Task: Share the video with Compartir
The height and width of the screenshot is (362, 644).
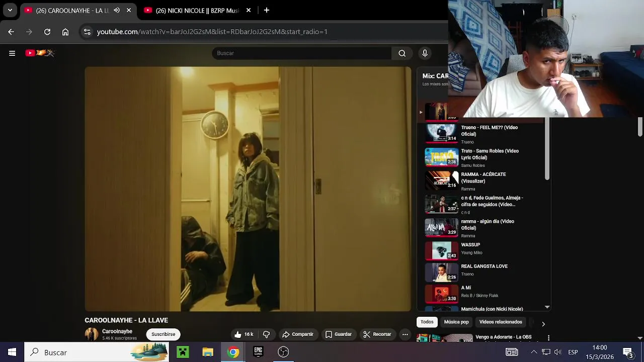Action: coord(297,334)
